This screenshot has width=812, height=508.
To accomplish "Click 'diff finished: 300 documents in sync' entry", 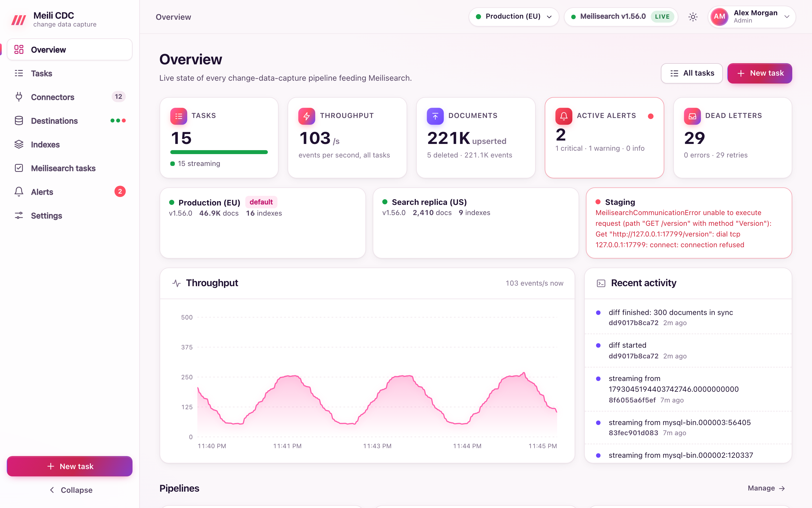I will pos(688,317).
